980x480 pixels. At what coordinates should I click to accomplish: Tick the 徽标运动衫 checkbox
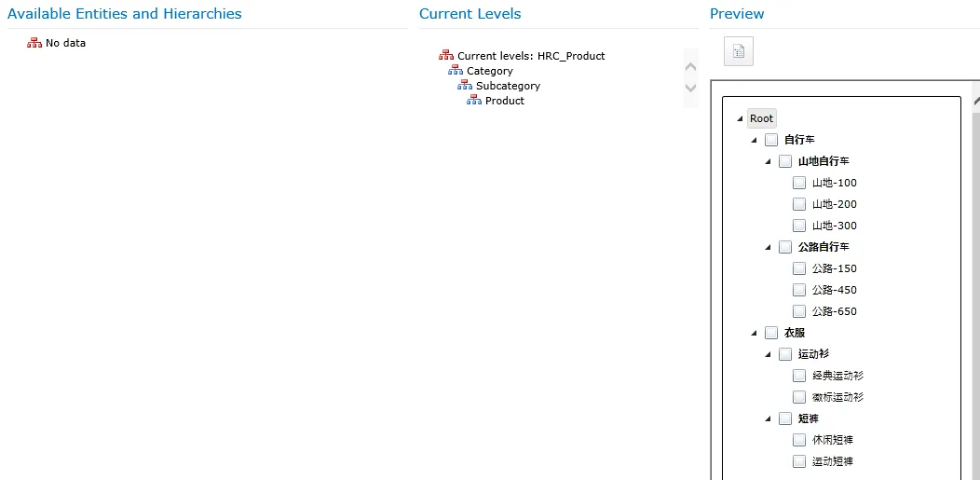coord(798,397)
